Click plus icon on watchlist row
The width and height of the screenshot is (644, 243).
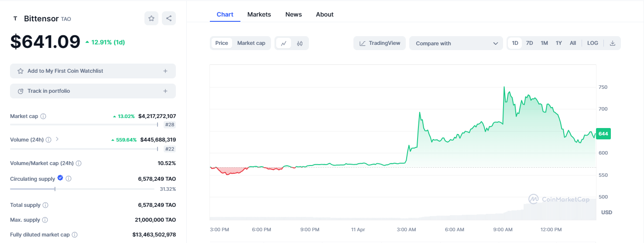point(165,71)
